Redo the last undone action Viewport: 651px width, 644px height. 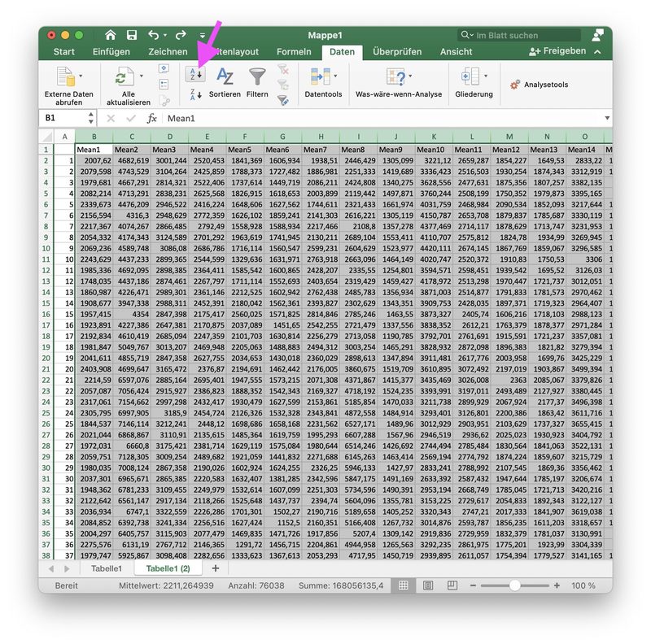[181, 35]
